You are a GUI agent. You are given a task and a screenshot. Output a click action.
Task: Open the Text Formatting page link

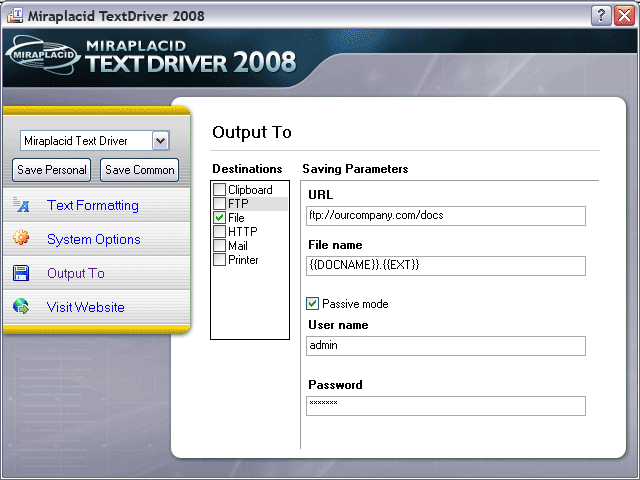(93, 205)
